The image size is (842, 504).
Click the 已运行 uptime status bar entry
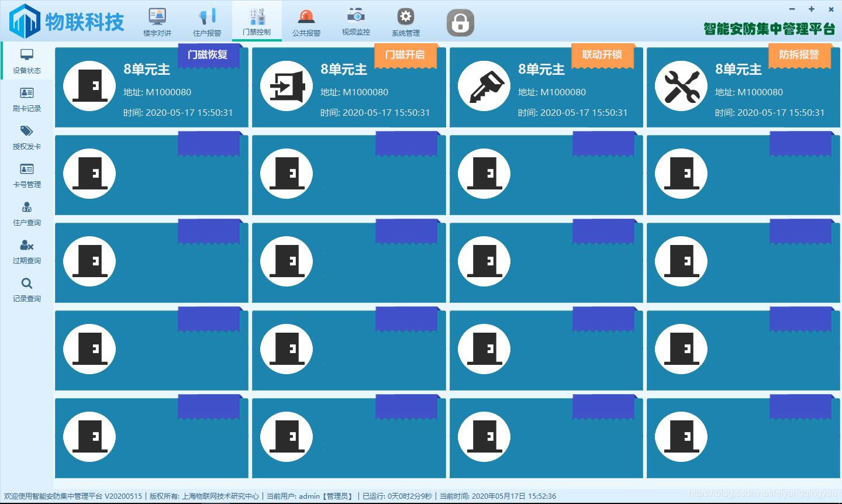tap(397, 496)
